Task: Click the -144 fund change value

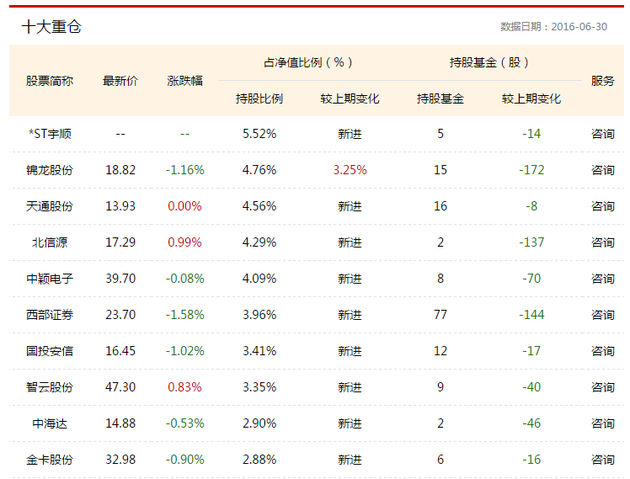Action: [x=532, y=315]
